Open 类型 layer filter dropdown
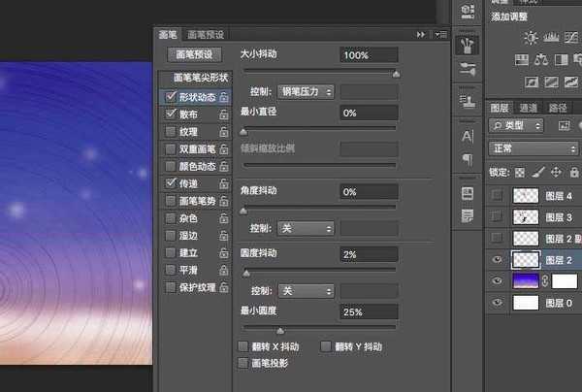The height and width of the screenshot is (392, 582). click(x=516, y=126)
